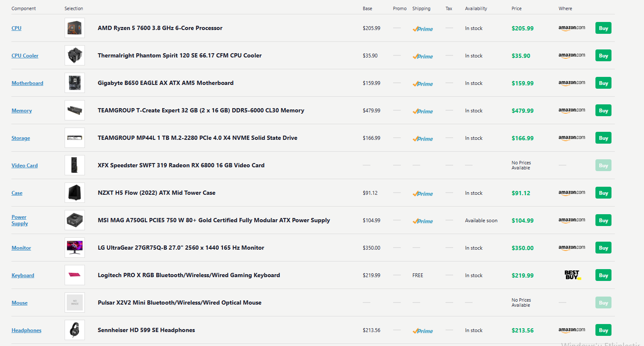
Task: Open Amazon merchant logo for the Power Supply
Action: point(572,220)
